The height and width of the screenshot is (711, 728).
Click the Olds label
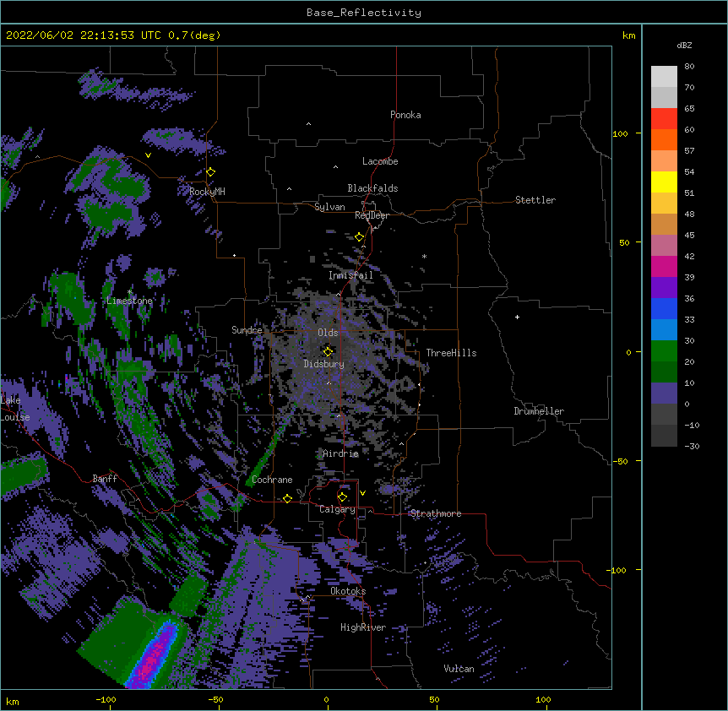pyautogui.click(x=328, y=333)
